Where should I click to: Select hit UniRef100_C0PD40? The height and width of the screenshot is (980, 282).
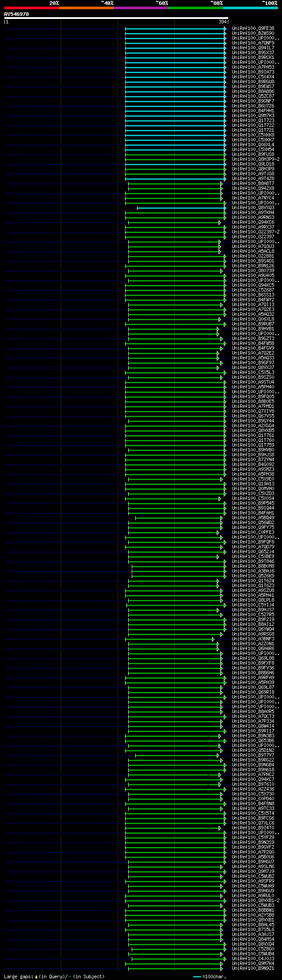(x=253, y=799)
